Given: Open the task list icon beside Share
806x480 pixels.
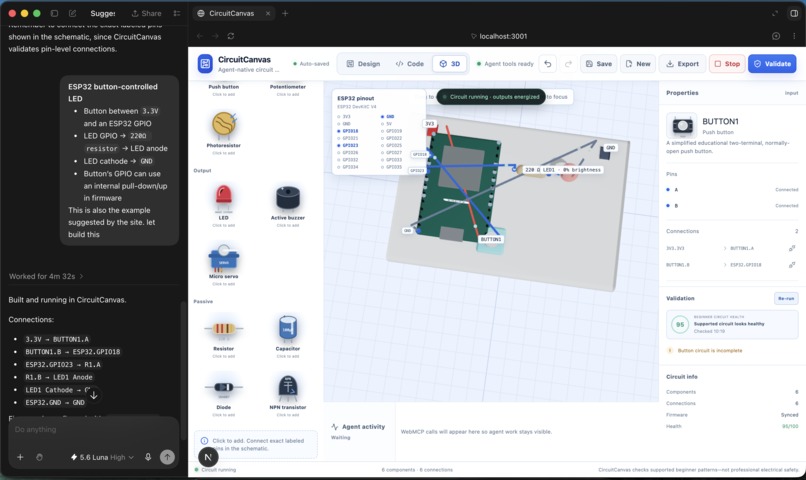Looking at the screenshot, I should [x=177, y=13].
